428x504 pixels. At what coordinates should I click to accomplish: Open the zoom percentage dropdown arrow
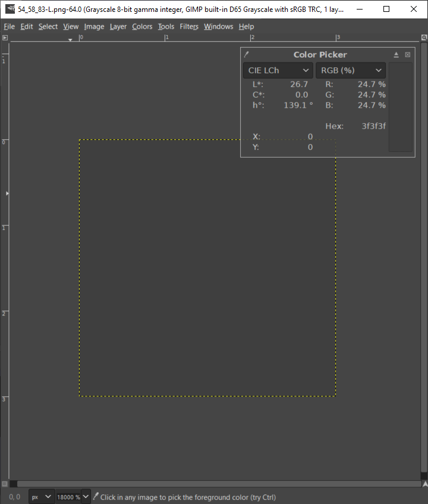tap(86, 497)
